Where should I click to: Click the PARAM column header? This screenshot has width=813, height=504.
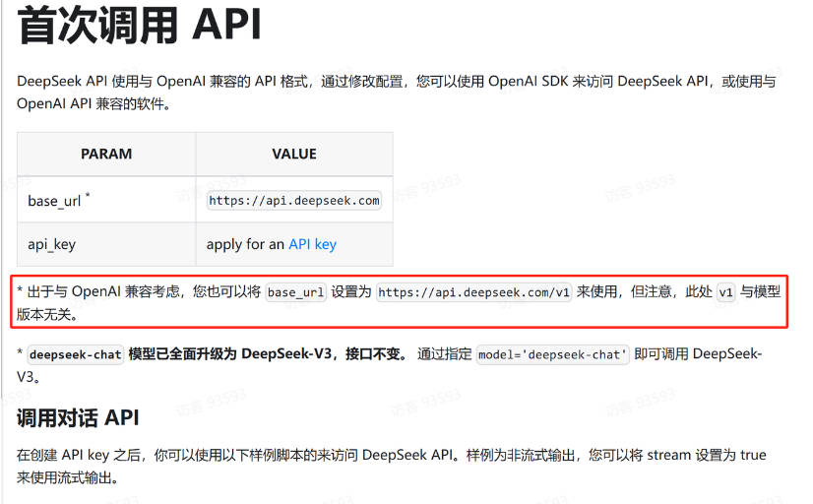[x=106, y=154]
